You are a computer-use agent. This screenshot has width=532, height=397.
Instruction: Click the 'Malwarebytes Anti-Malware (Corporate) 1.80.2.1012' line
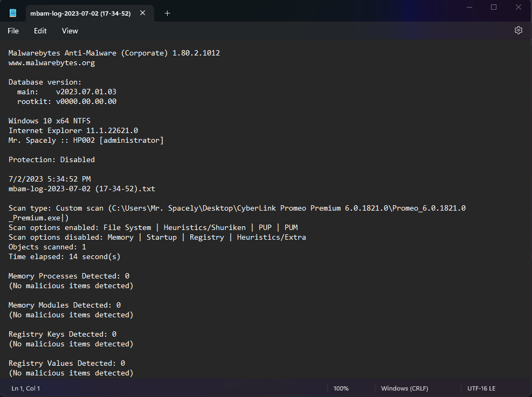point(114,53)
